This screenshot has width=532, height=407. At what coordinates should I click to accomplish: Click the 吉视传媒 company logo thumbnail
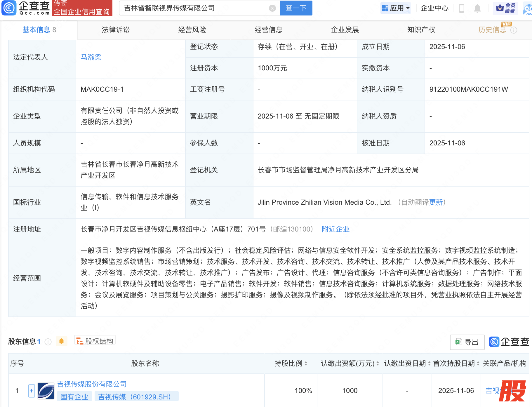(x=46, y=391)
